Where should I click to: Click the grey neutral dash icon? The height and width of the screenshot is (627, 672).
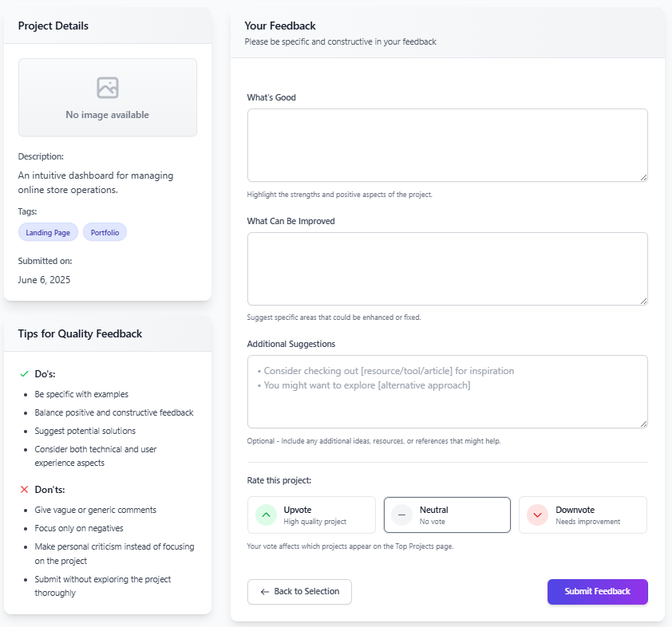point(402,515)
